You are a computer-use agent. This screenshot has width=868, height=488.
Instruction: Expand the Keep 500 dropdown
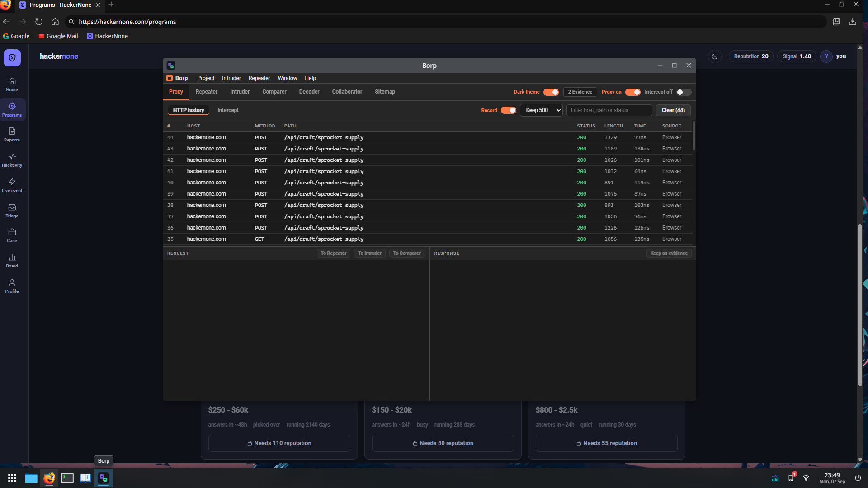tap(542, 110)
